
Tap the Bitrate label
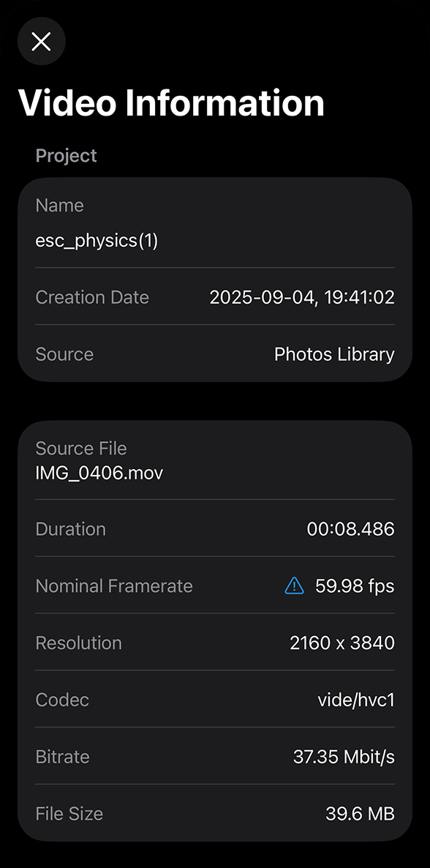pyautogui.click(x=63, y=757)
